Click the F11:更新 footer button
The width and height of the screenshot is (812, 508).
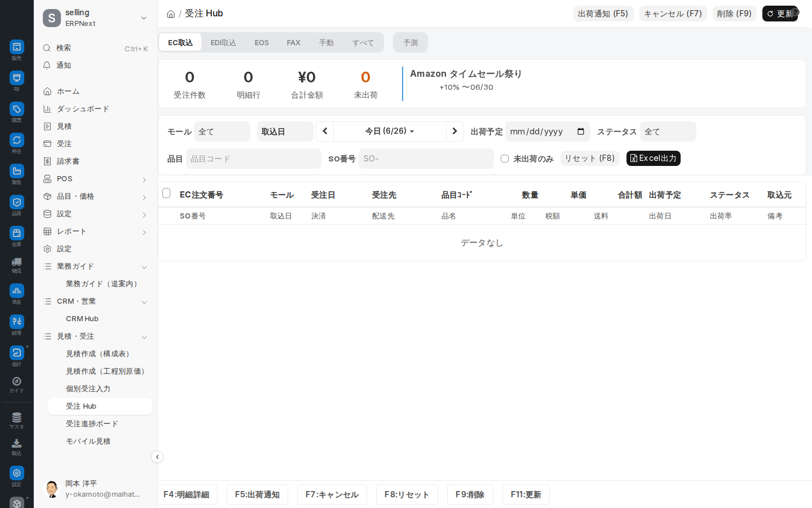526,494
